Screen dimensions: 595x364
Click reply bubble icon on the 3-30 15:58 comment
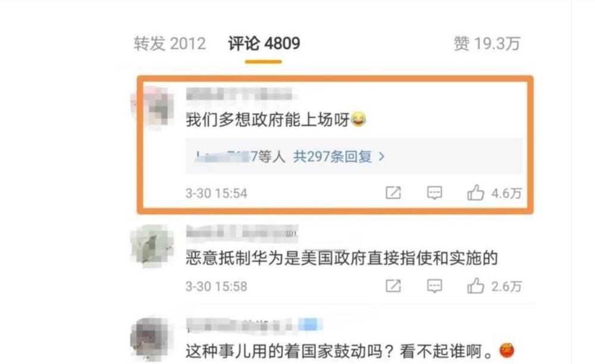[x=434, y=286]
